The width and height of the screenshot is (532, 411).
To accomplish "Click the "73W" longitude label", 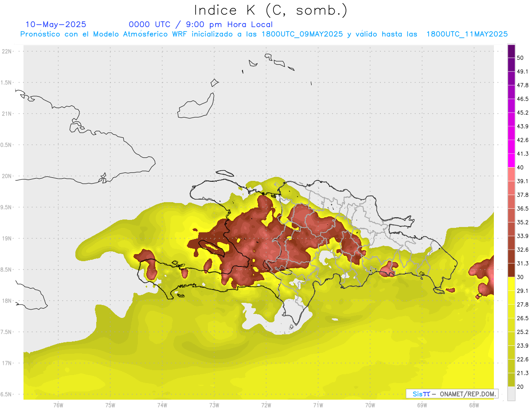I will tap(214, 405).
